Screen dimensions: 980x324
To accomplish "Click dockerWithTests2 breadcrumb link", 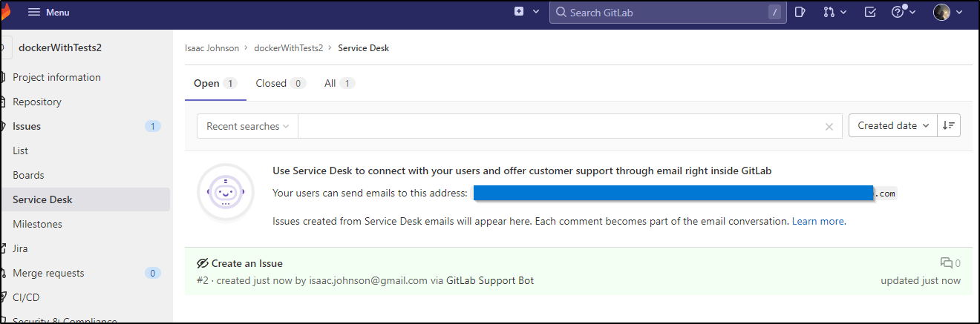I will point(289,48).
